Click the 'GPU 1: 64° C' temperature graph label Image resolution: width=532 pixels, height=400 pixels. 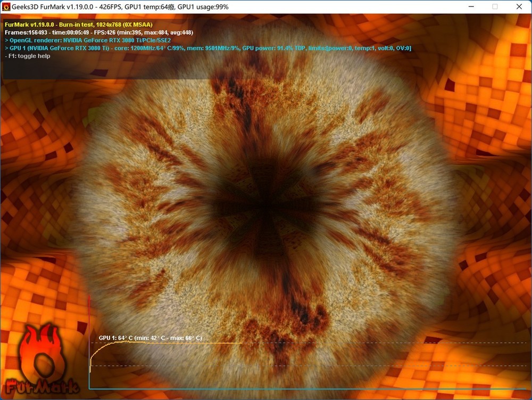coord(151,338)
